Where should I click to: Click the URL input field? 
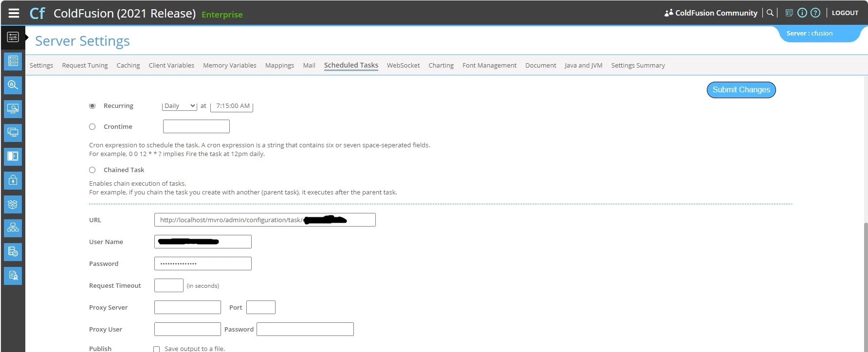[x=265, y=220]
